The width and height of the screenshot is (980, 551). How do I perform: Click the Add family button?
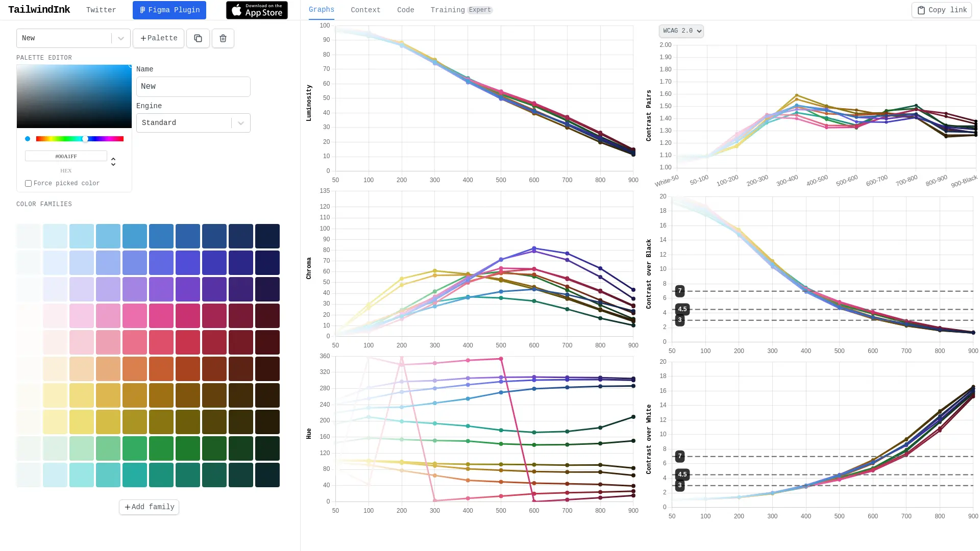(x=149, y=507)
